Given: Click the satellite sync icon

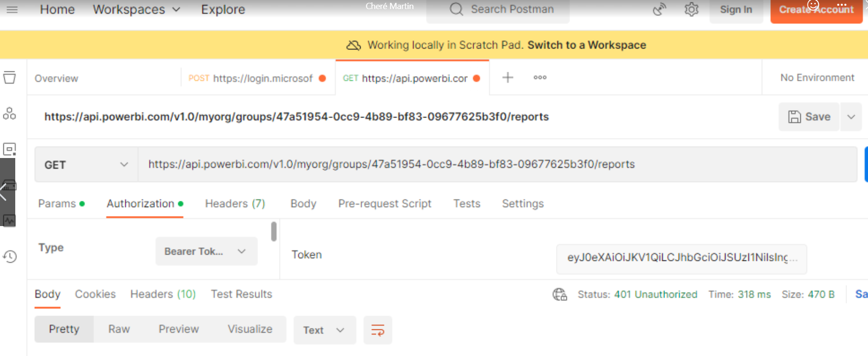Looking at the screenshot, I should tap(659, 9).
